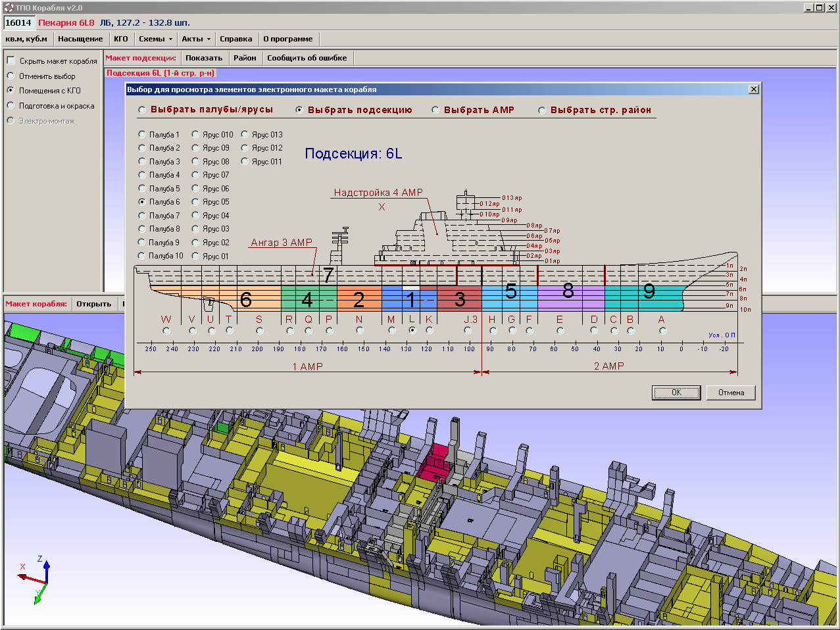Select the Ярус 010 radio button
The height and width of the screenshot is (630, 840).
tap(195, 134)
